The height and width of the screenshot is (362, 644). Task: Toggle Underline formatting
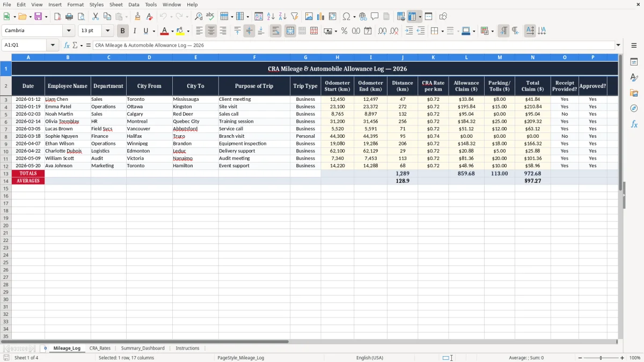coord(145,31)
